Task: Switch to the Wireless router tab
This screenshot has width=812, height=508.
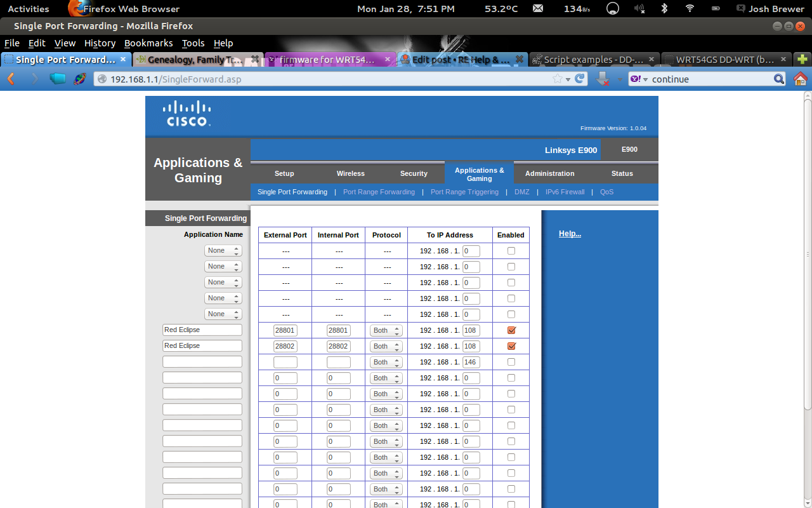Action: click(x=350, y=173)
